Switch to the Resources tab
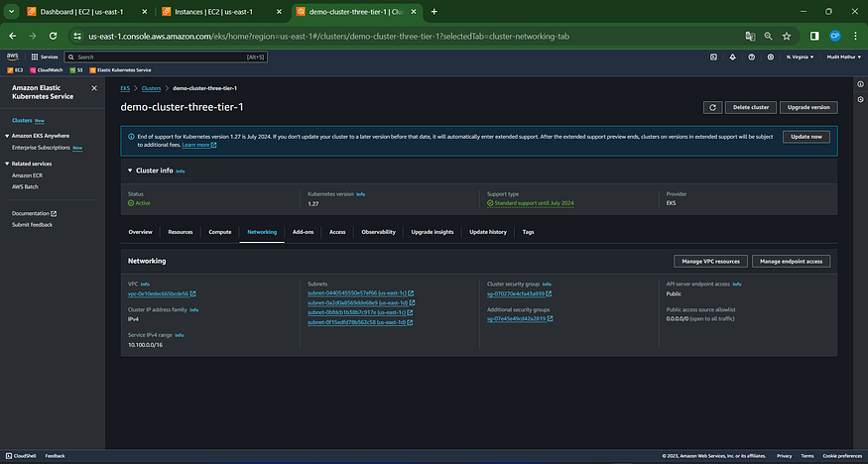 coord(181,232)
